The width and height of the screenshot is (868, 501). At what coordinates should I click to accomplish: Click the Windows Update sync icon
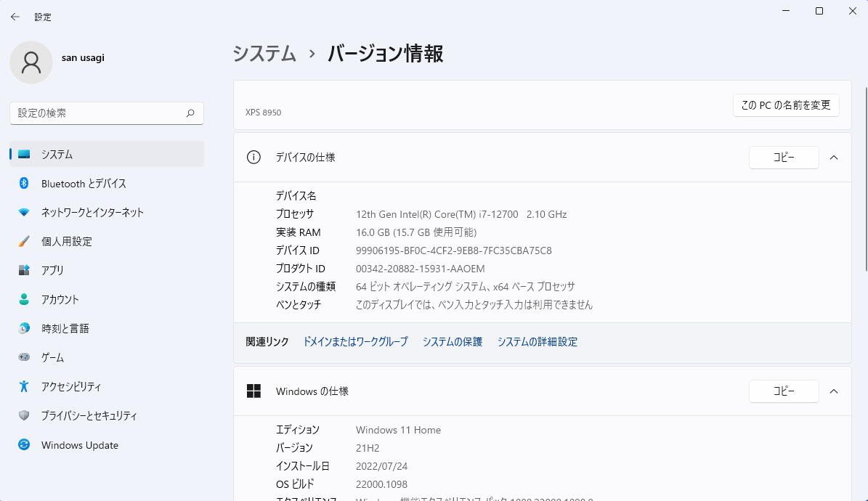(24, 444)
